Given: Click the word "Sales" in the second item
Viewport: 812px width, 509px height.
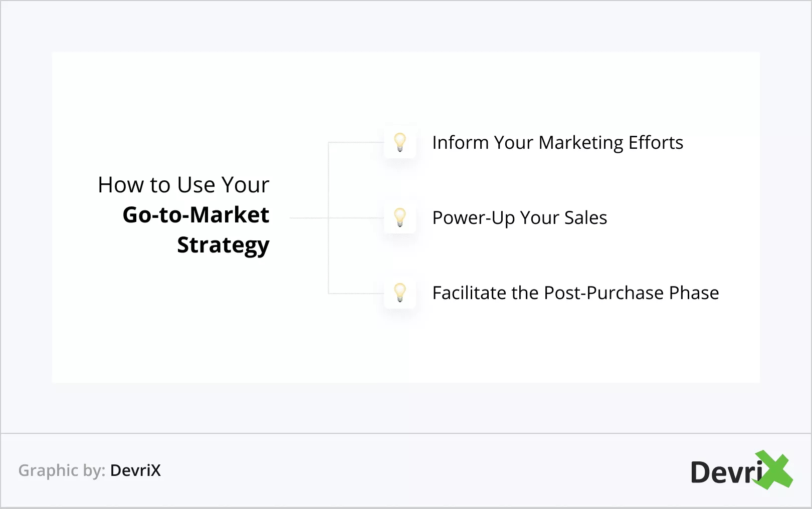Looking at the screenshot, I should click(x=585, y=218).
